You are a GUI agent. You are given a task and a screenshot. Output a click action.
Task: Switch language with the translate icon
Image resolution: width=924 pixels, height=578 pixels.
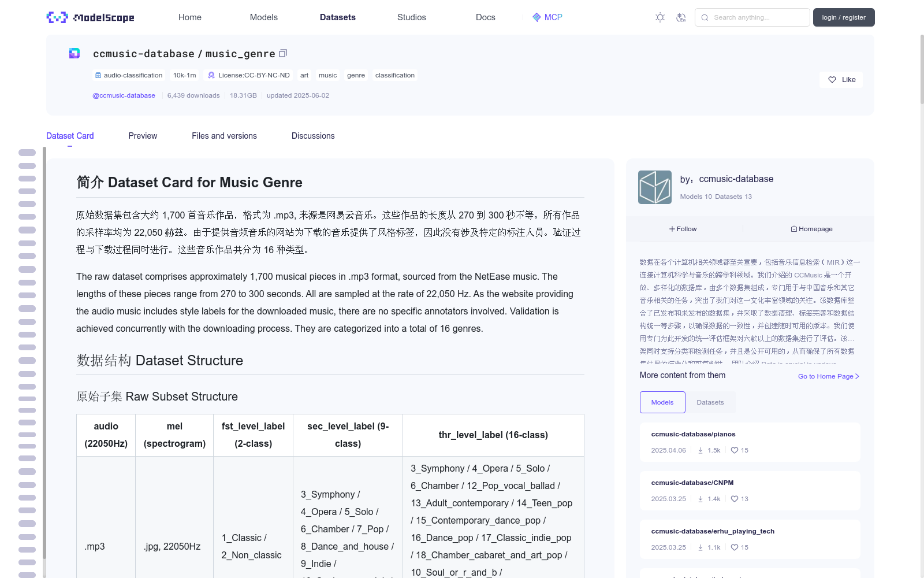click(681, 17)
